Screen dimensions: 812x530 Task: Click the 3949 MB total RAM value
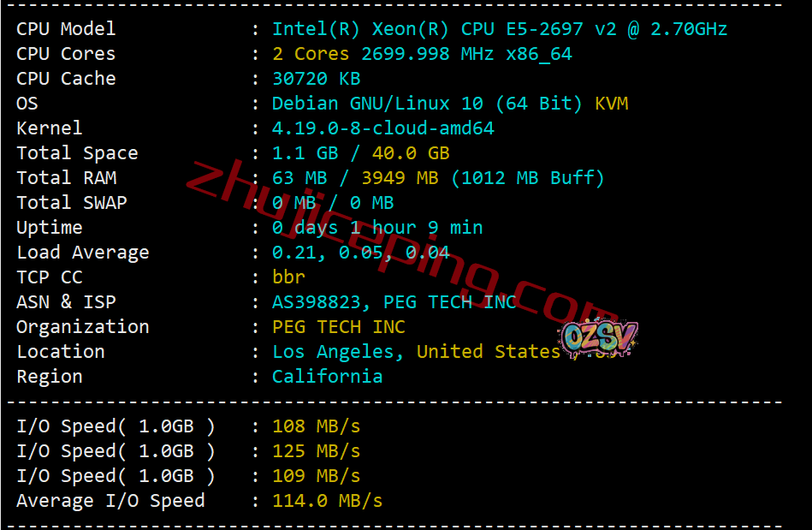click(x=400, y=178)
